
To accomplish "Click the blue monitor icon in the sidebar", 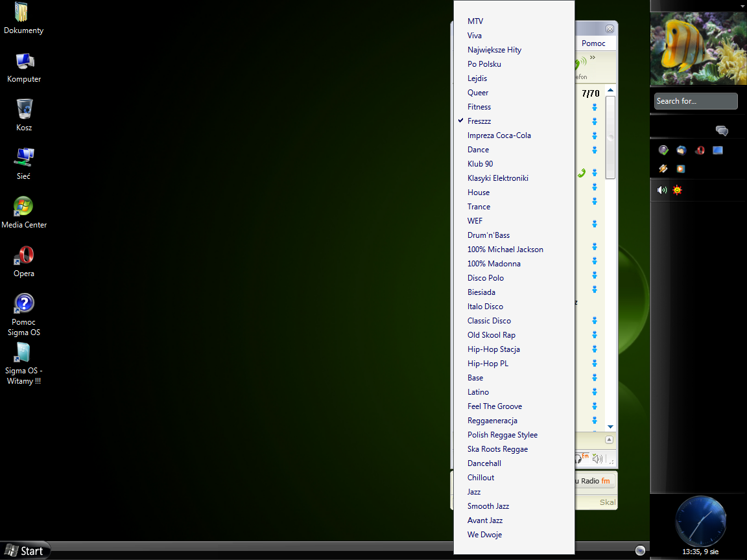I will (717, 150).
